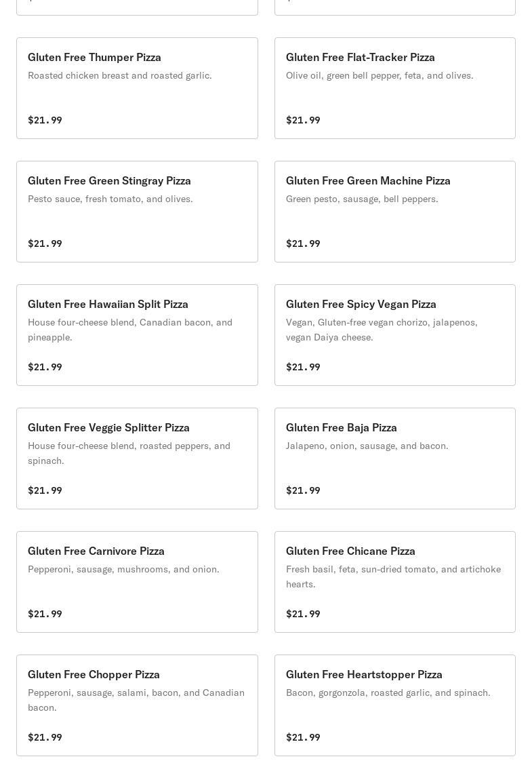Click Heartstopper bacon gorgonzola description

click(x=388, y=692)
